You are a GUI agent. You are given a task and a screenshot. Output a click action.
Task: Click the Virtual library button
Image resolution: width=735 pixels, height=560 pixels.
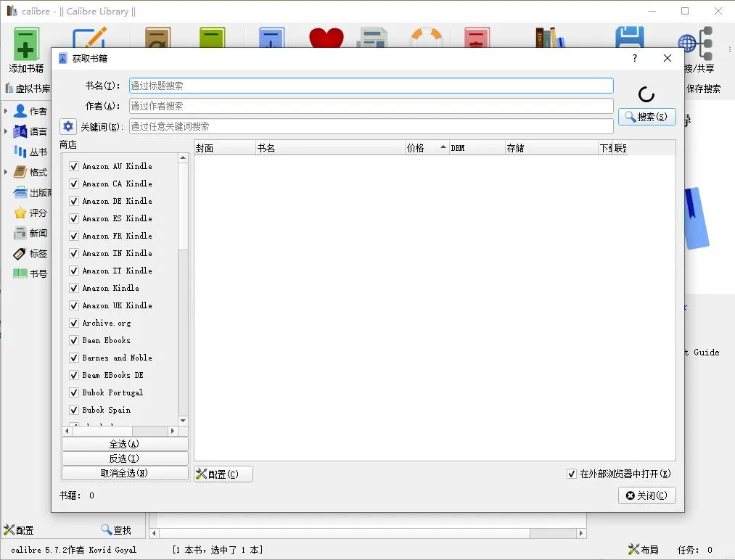27,88
